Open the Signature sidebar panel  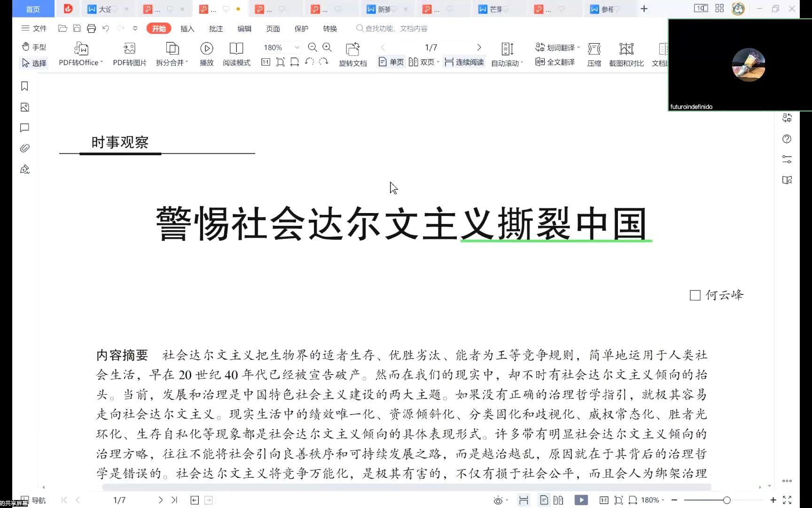pos(25,169)
